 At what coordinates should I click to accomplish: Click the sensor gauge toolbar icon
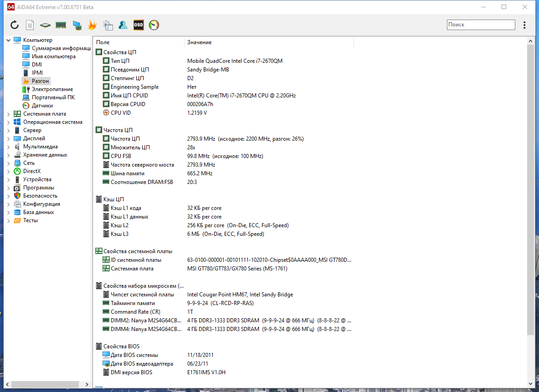(154, 25)
